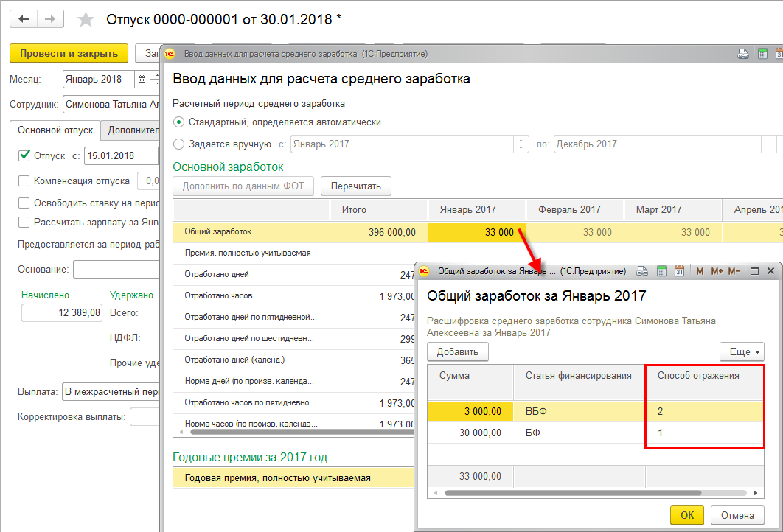Go back with the left arrow button
783x532 pixels.
click(23, 19)
